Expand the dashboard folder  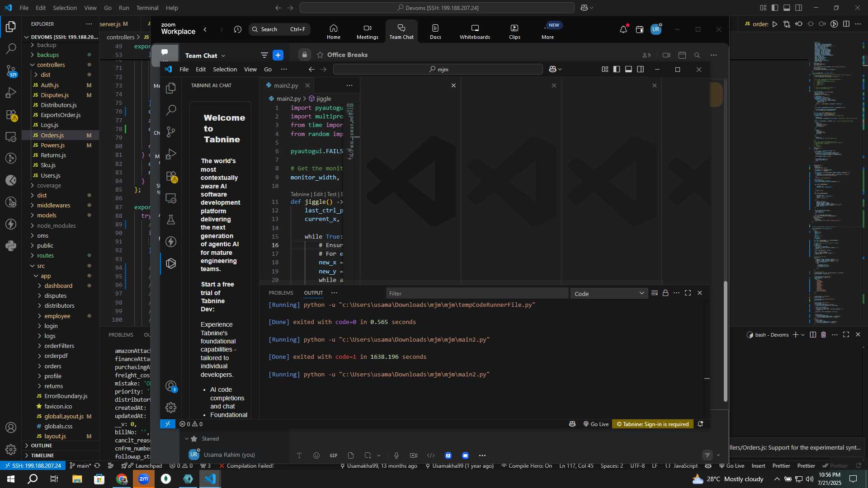pos(58,286)
